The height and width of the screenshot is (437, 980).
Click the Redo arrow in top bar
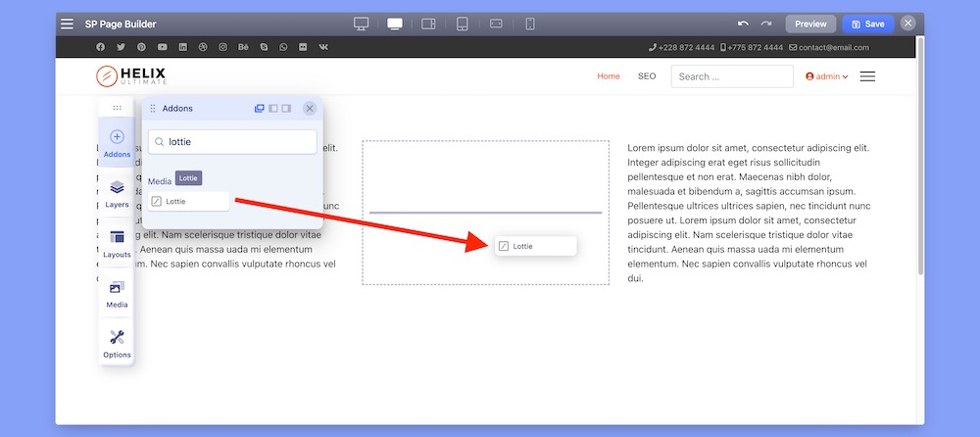coord(766,24)
